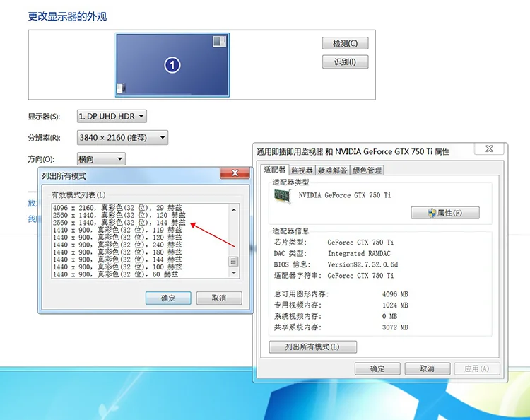Screen dimensions: 530x420
Task: Select mode 1440 x 900 119 赫兹
Action: pyautogui.click(x=117, y=230)
